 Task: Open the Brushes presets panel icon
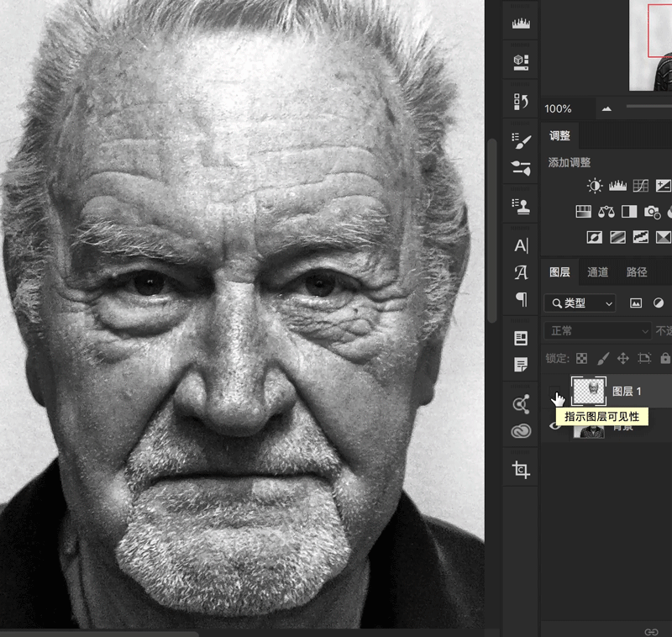click(x=521, y=168)
